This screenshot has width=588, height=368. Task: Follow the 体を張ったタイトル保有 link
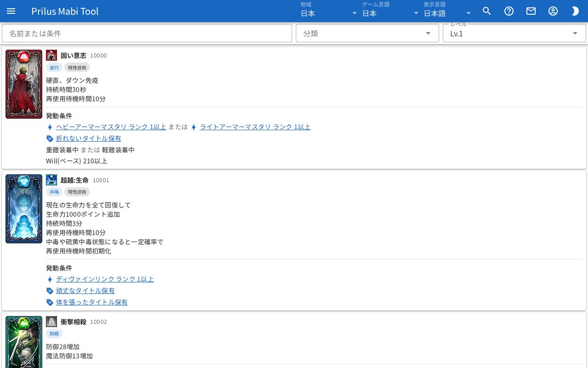(x=92, y=302)
